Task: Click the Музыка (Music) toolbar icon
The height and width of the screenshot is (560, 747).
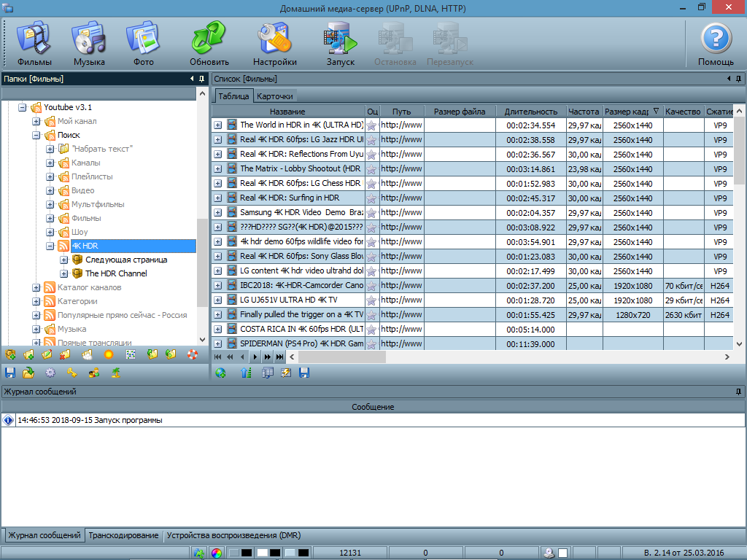Action: point(89,44)
